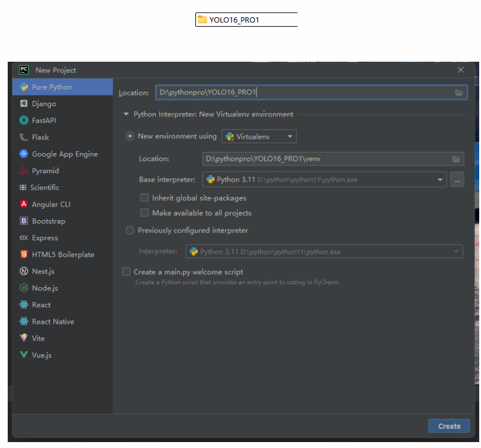Choose React Native project type

coord(62,322)
